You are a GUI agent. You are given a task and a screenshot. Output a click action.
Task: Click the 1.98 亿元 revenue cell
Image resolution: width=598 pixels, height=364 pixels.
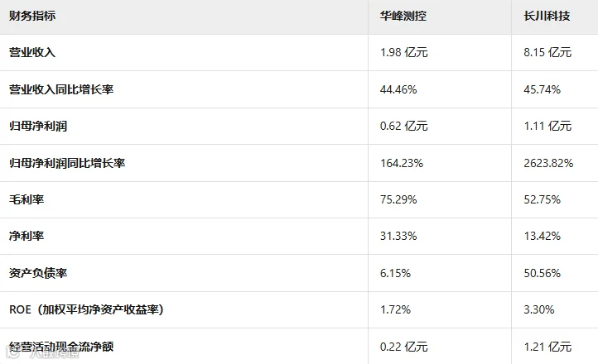point(404,52)
